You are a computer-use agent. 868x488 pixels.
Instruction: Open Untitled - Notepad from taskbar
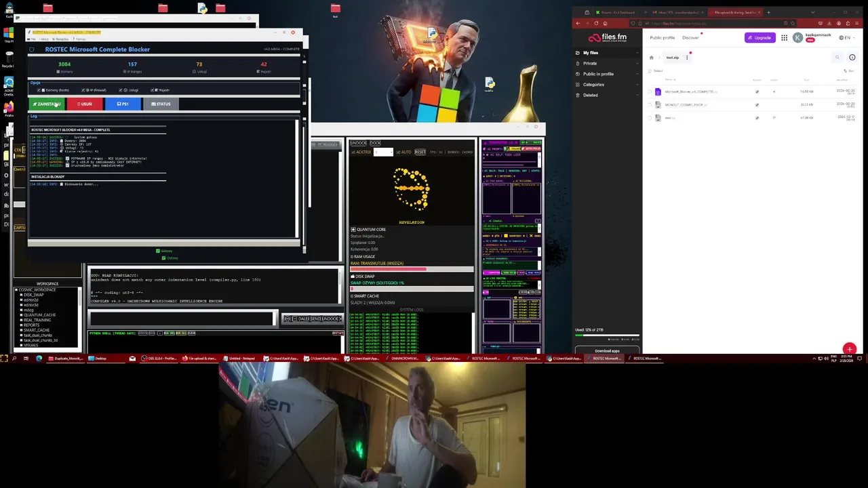(239, 359)
